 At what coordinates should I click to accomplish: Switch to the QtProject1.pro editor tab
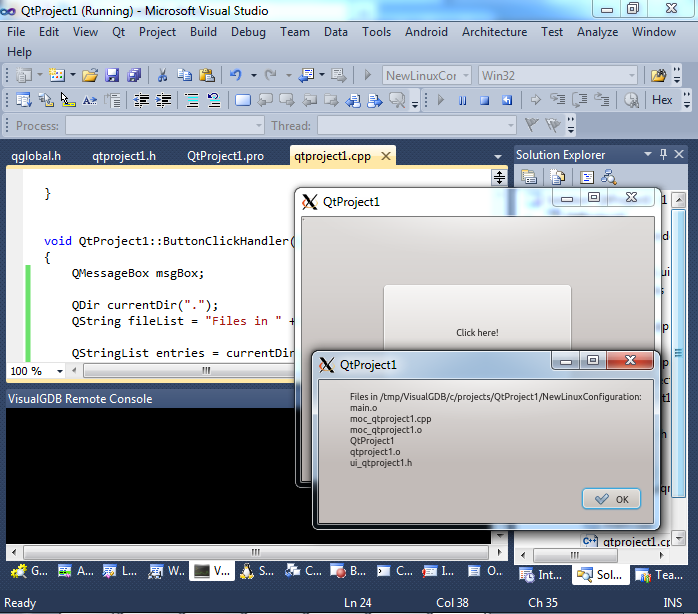click(225, 156)
